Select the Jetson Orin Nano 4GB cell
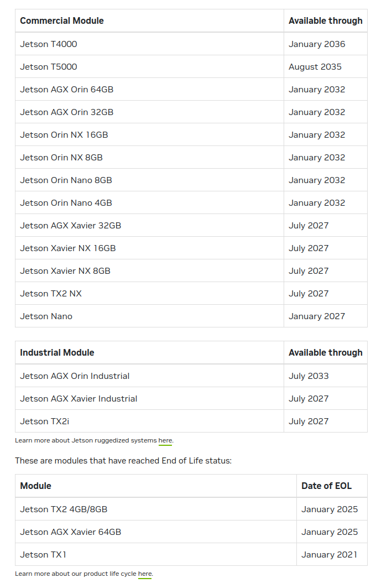 point(149,202)
